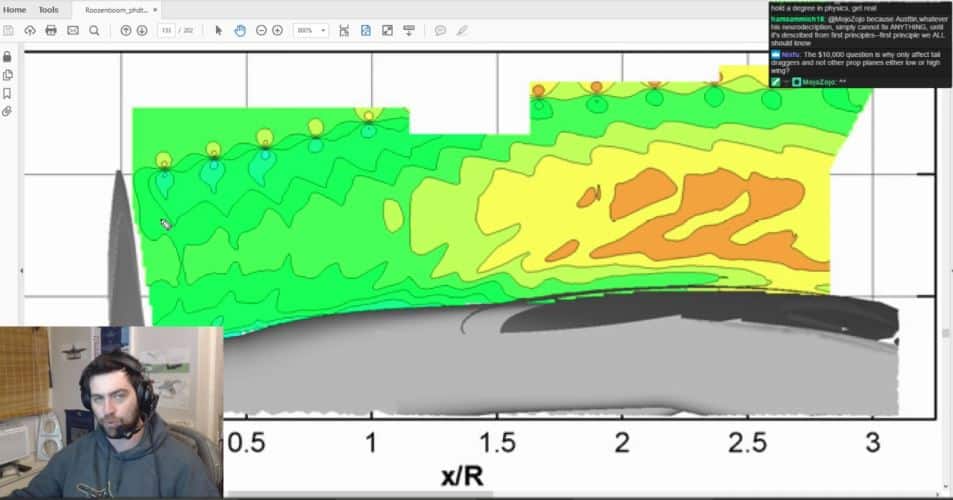Open the zoom level dropdown
The width and height of the screenshot is (953, 500).
point(310,30)
